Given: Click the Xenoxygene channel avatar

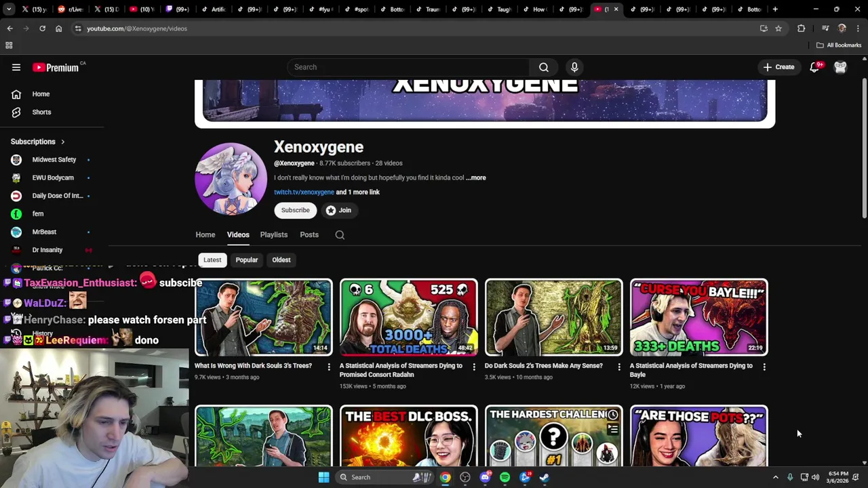Looking at the screenshot, I should tap(231, 179).
